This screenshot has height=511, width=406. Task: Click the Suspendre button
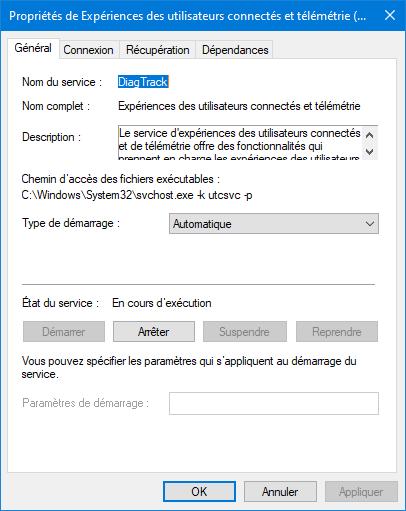pos(245,332)
